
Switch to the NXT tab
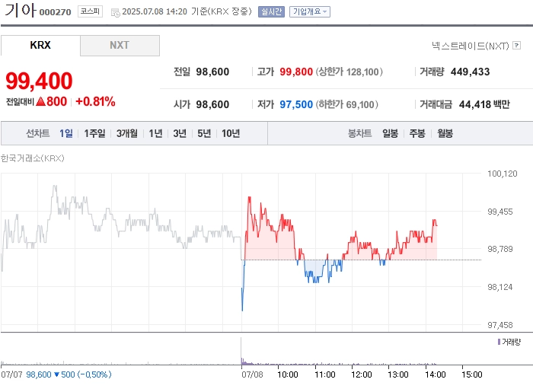pyautogui.click(x=120, y=45)
